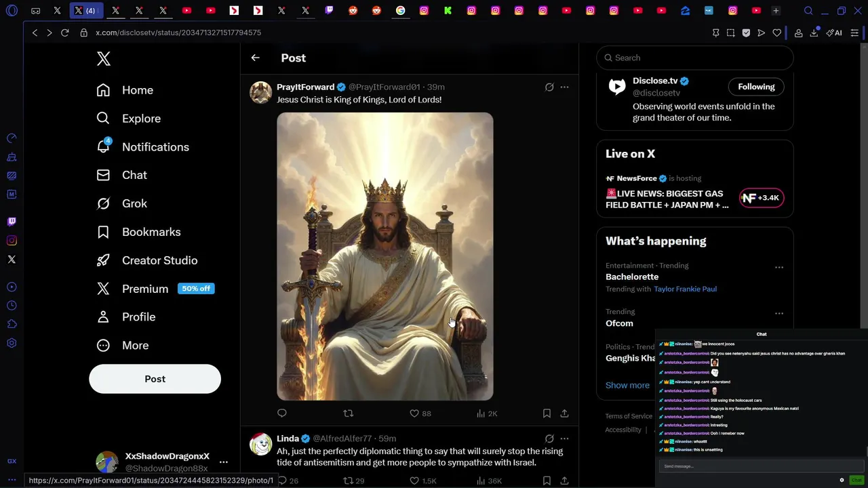Reply to the PrayItForward post
Image resolution: width=868 pixels, height=488 pixels.
tap(282, 413)
